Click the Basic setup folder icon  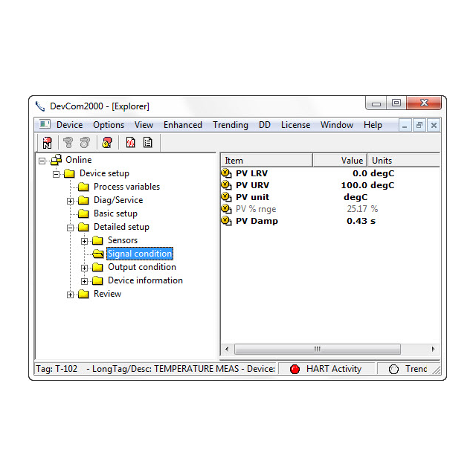[83, 213]
